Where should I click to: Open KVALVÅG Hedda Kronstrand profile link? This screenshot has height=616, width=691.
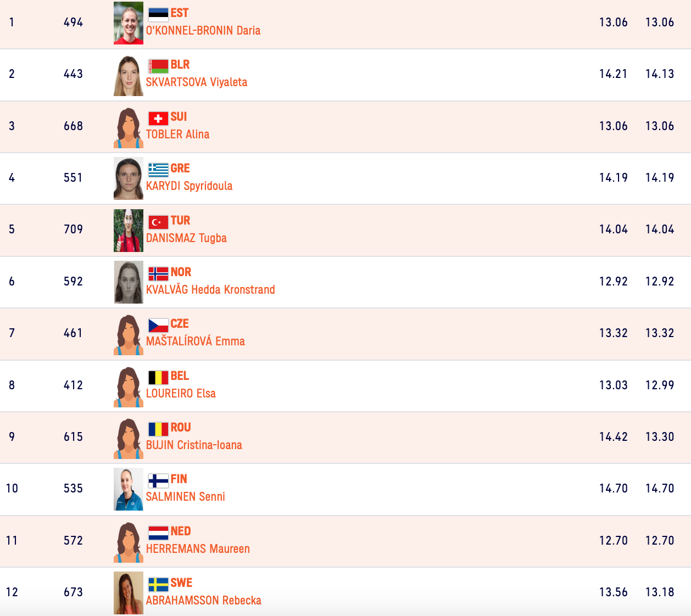210,290
